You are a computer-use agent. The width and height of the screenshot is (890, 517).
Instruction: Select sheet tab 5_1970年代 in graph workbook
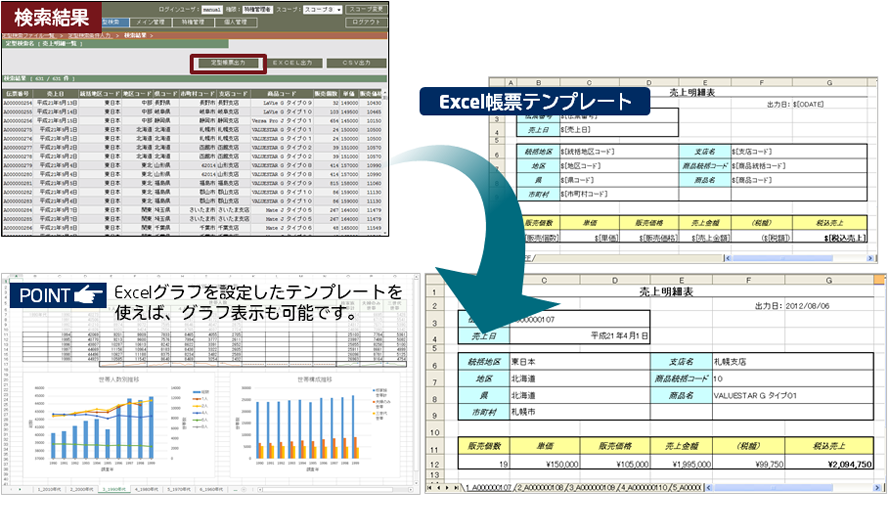pos(179,489)
